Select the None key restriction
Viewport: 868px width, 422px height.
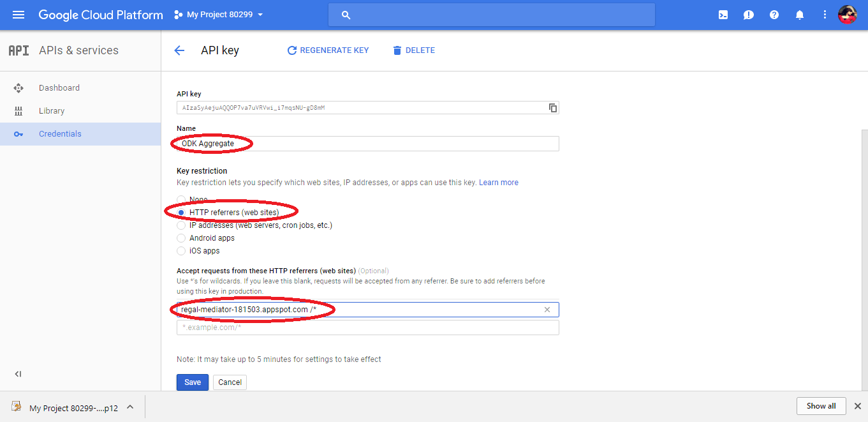(181, 200)
